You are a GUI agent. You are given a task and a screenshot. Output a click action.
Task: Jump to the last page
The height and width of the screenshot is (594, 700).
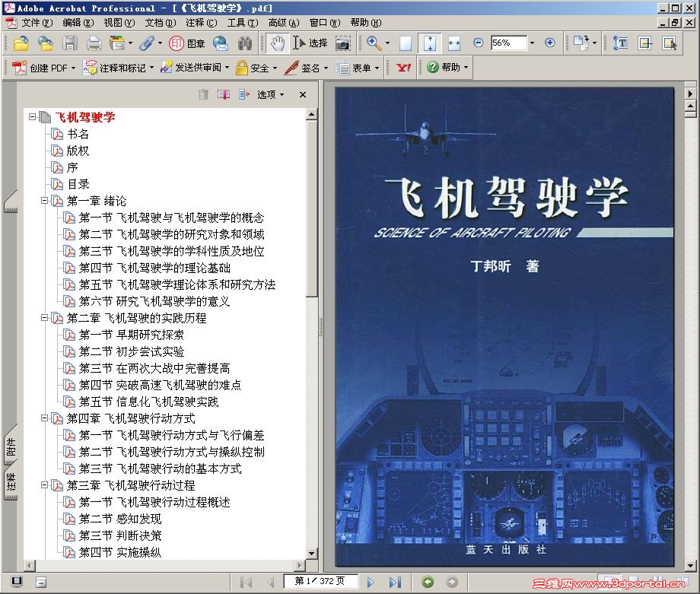pos(395,582)
